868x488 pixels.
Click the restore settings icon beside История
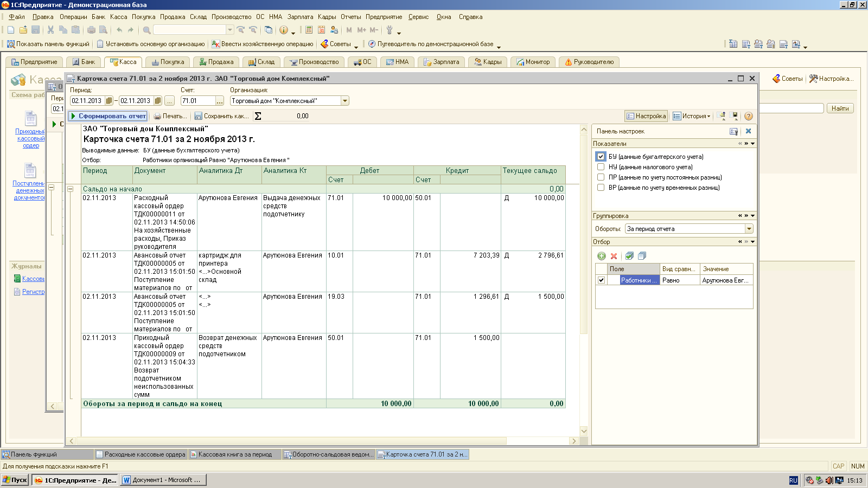[x=721, y=116]
